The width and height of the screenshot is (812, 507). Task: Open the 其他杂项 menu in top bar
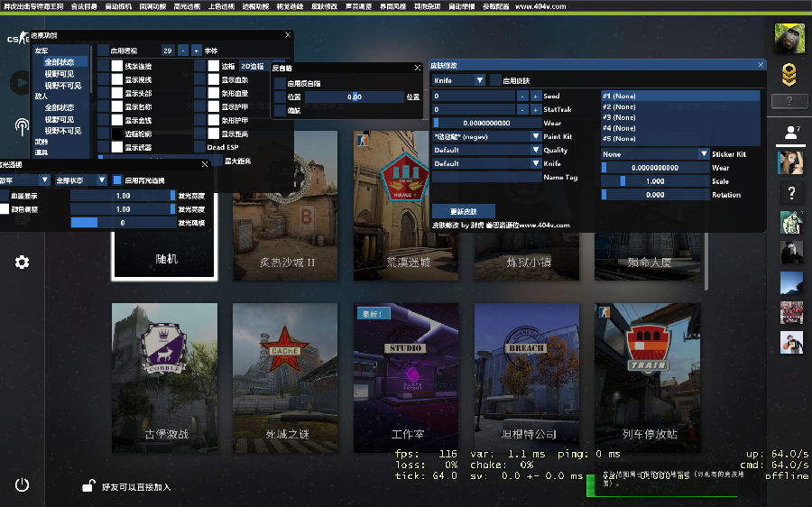click(428, 6)
